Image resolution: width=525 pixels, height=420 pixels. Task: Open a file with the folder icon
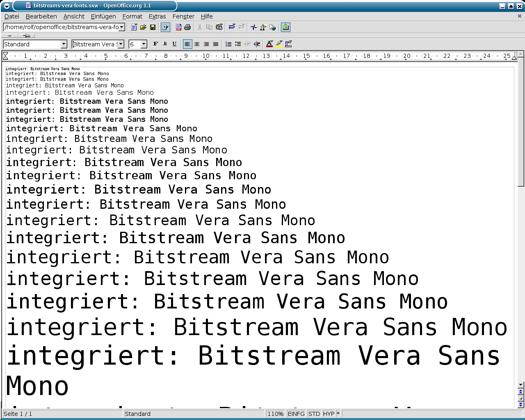click(x=143, y=27)
